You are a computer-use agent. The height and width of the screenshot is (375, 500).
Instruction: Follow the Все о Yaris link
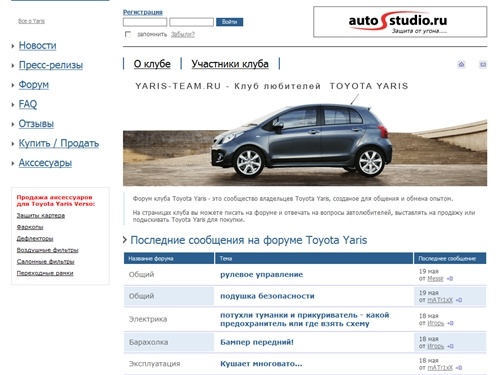[x=31, y=21]
